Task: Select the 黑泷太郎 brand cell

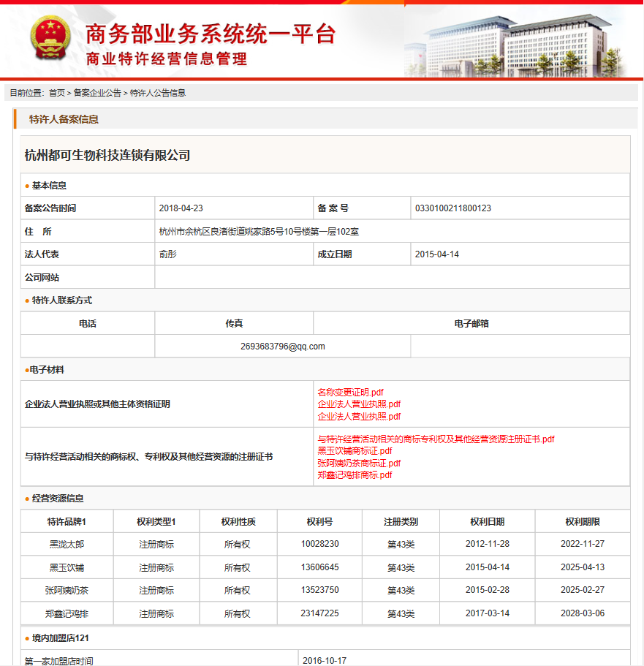Action: (67, 545)
